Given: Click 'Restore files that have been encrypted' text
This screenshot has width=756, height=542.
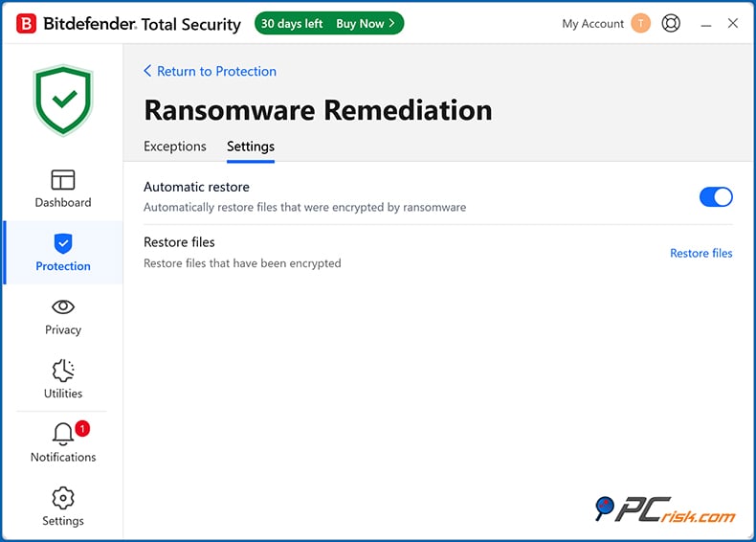Looking at the screenshot, I should [x=242, y=263].
